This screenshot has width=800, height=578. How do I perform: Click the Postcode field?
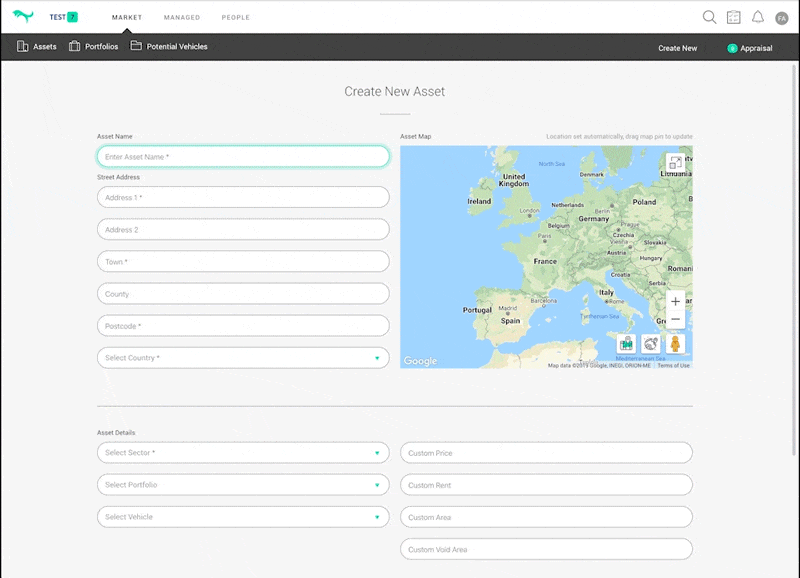(x=243, y=326)
